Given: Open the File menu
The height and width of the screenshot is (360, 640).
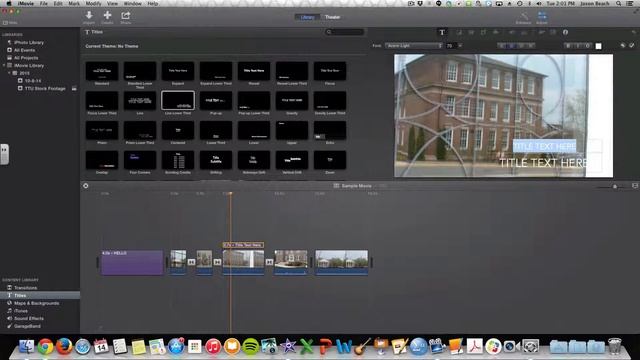Looking at the screenshot, I should (44, 4).
